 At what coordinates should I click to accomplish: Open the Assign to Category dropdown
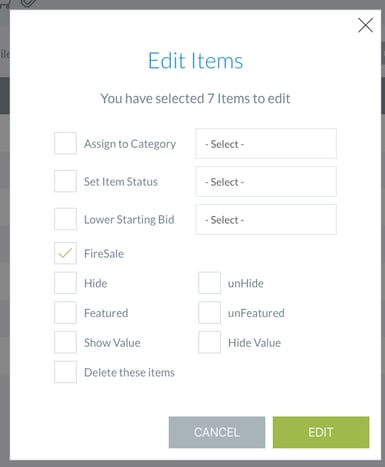click(266, 144)
